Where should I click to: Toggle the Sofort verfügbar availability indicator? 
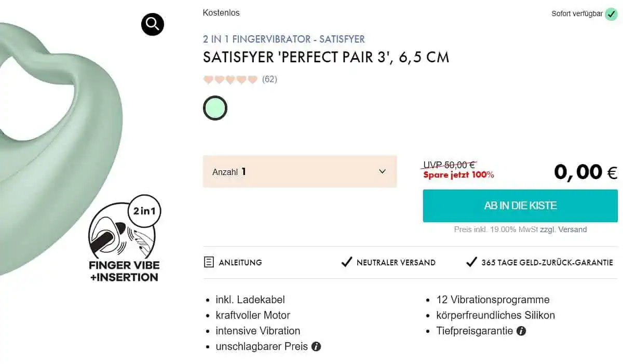612,14
